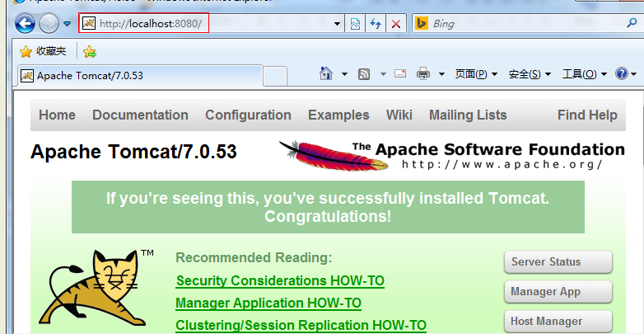
Task: Open the 安全(S) Safety menu
Action: 530,74
